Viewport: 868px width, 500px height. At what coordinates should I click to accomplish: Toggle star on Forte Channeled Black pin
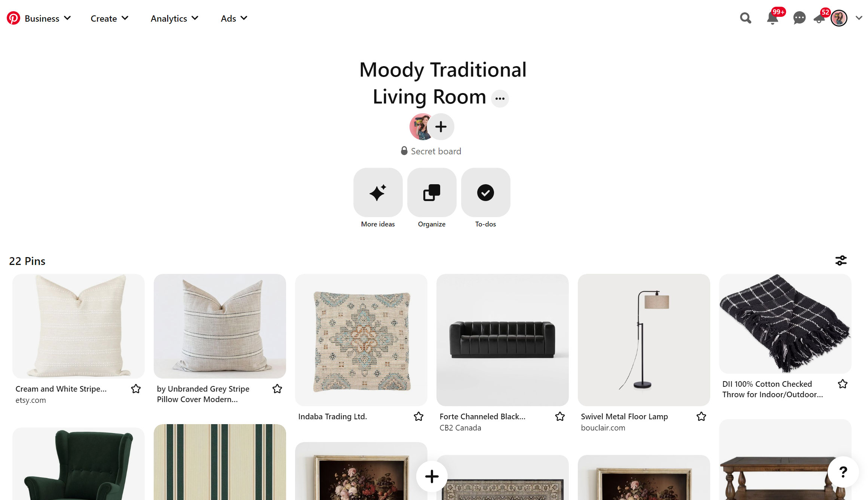point(560,416)
